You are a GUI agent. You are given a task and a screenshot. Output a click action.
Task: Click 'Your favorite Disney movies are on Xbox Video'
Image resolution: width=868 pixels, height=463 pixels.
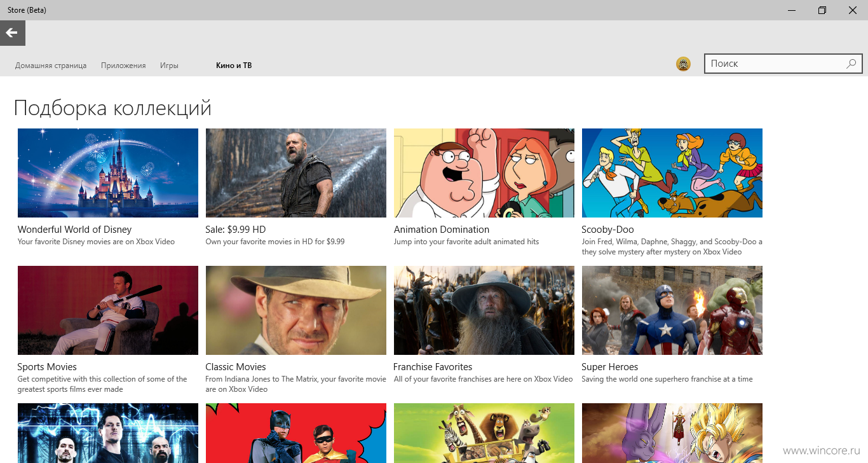click(x=96, y=242)
